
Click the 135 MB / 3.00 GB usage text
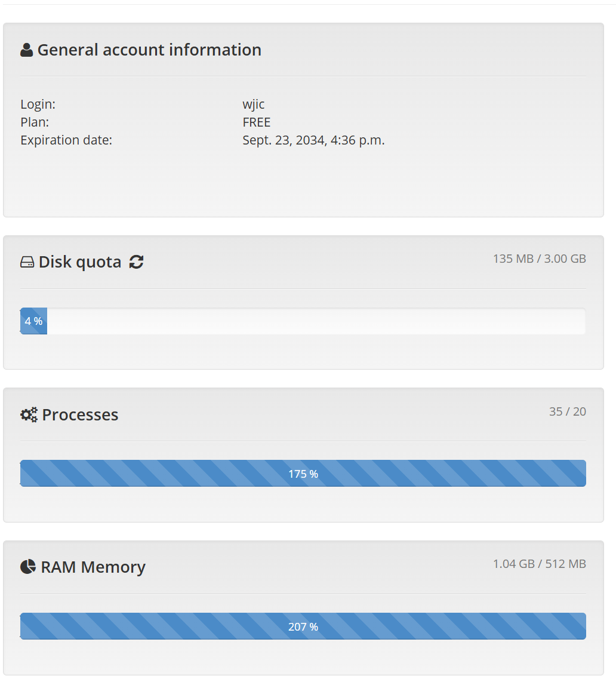click(x=540, y=259)
